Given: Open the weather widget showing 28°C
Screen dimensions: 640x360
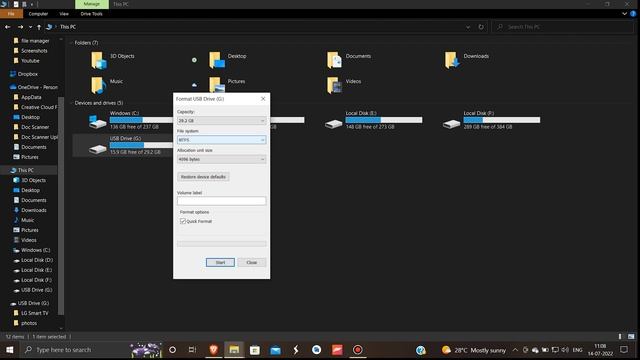Looking at the screenshot, I should pos(473,350).
